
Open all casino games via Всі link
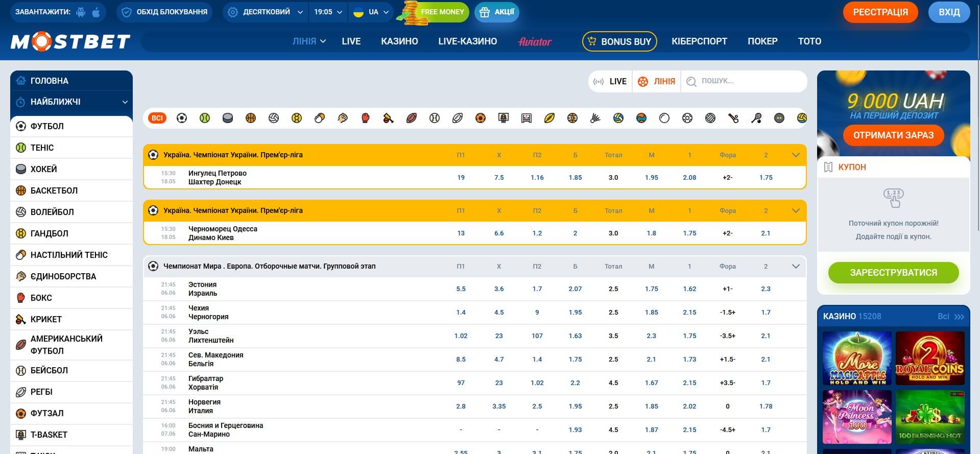point(950,316)
